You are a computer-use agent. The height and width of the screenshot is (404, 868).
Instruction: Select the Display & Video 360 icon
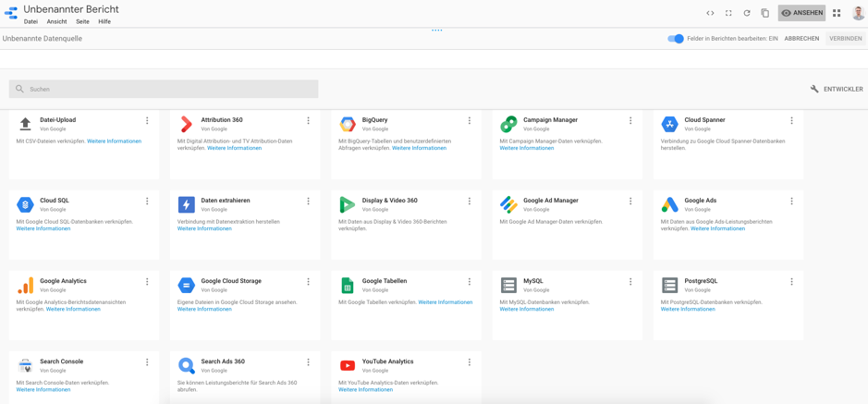[347, 204]
